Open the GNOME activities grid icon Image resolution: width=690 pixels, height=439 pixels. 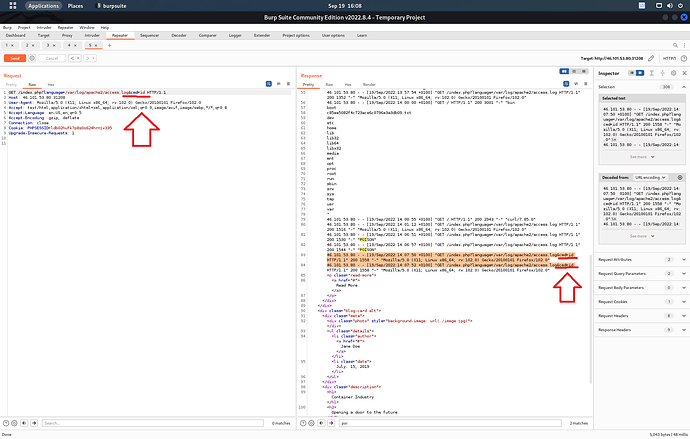click(x=13, y=6)
